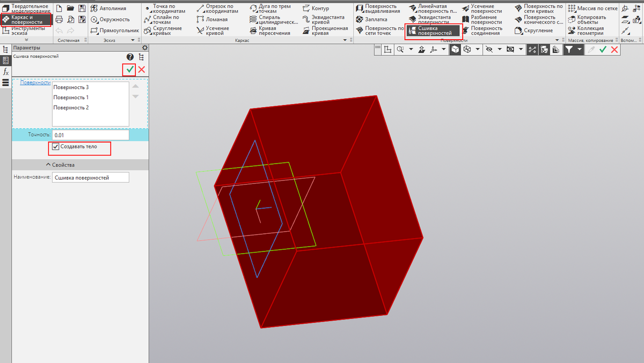
Task: Toggle wireframe display mode
Action: [467, 49]
